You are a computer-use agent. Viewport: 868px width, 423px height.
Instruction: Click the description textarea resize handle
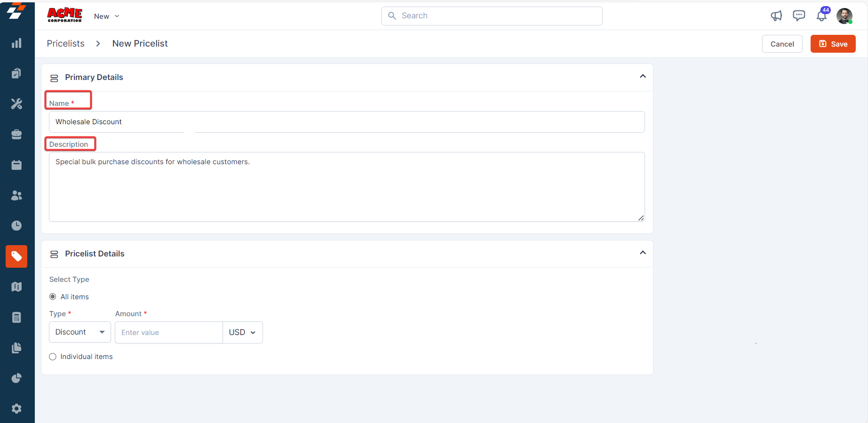pos(641,218)
